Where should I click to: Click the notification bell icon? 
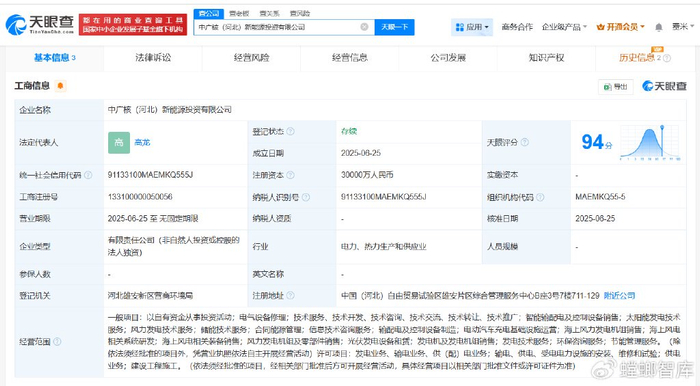pos(658,28)
